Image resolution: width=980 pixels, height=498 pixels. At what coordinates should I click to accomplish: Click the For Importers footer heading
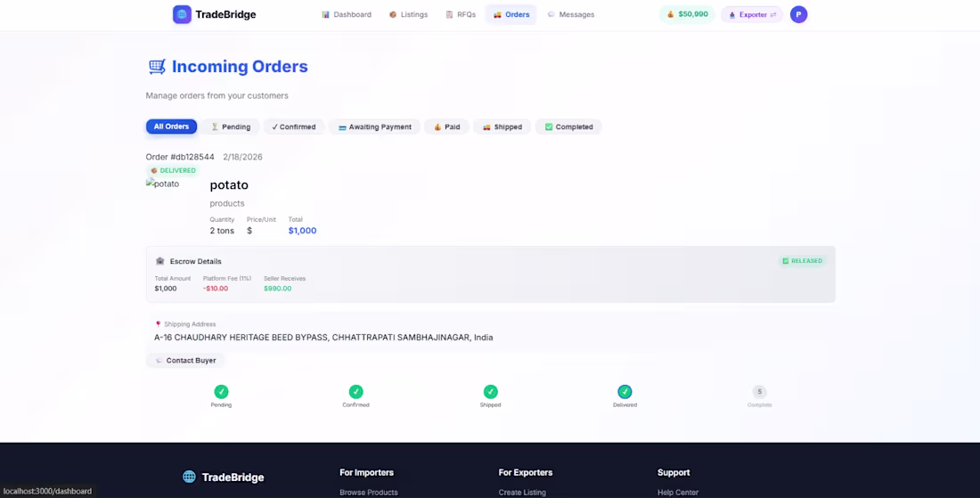click(x=367, y=472)
